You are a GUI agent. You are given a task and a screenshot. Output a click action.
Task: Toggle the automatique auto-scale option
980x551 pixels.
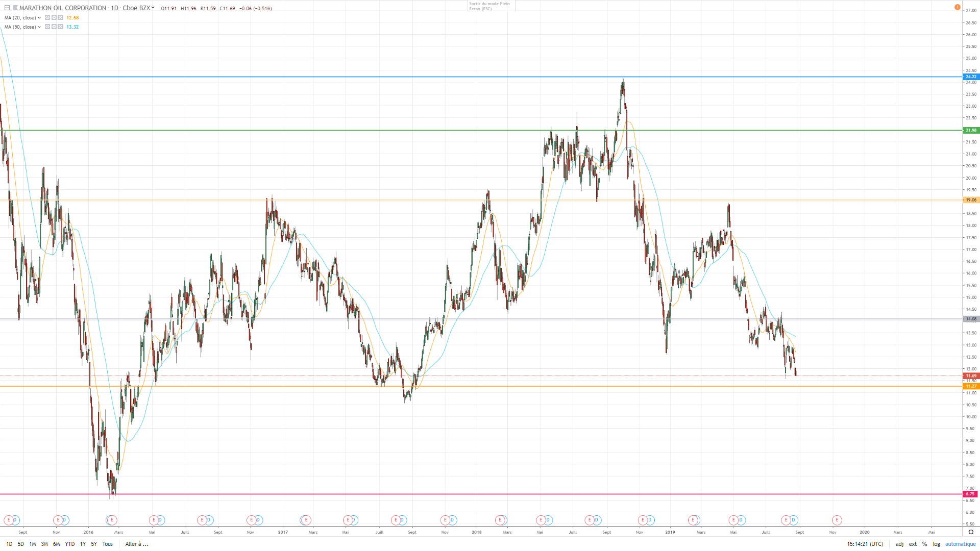tap(961, 544)
